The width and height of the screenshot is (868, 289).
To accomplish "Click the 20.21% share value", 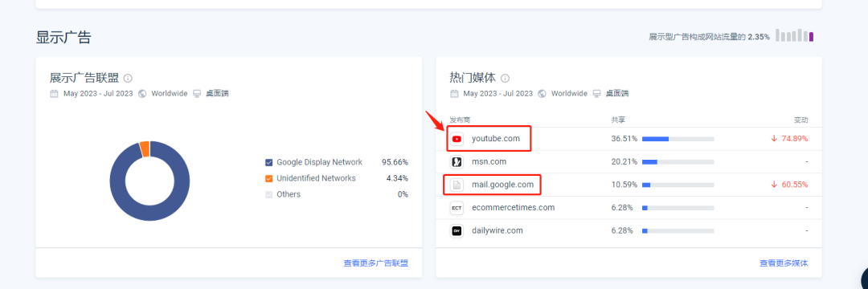I will click(x=624, y=162).
